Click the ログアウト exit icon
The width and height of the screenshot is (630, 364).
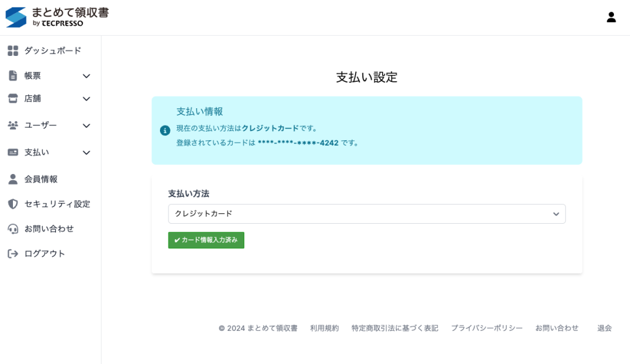pyautogui.click(x=13, y=254)
